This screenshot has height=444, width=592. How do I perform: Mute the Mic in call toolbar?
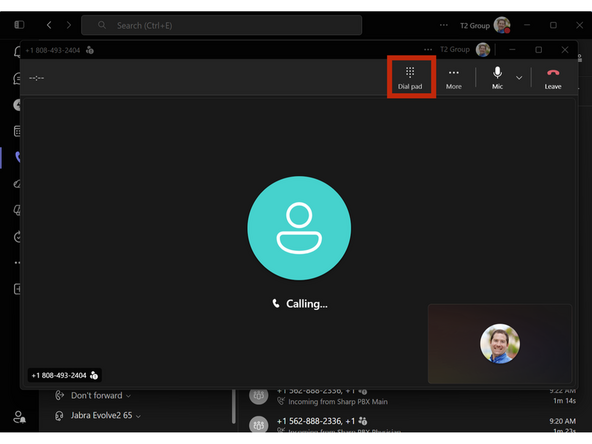tap(497, 78)
